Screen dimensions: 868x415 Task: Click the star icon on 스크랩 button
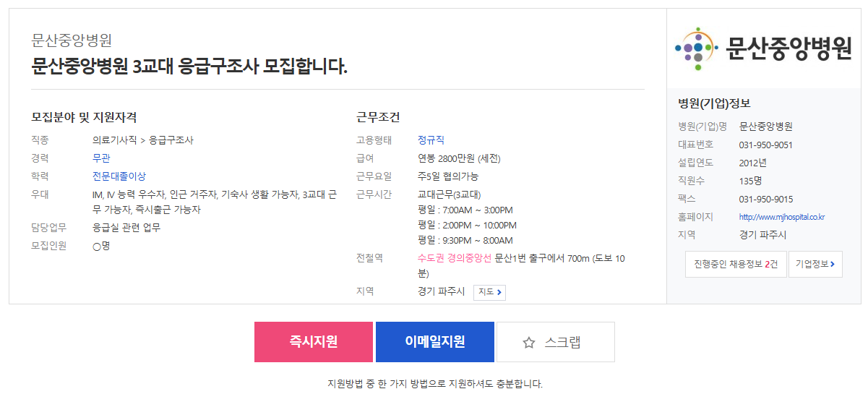point(528,343)
